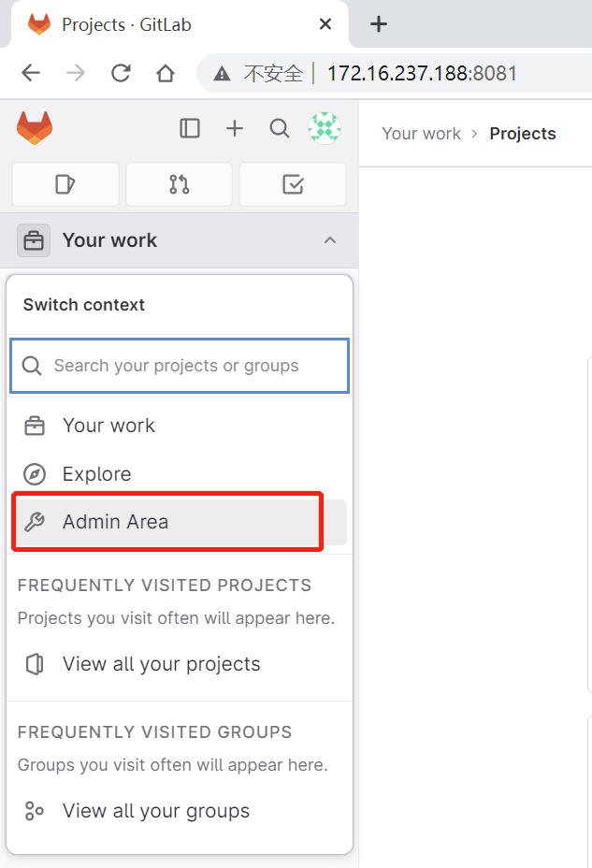The width and height of the screenshot is (592, 868).
Task: Select Your work in Switch context menu
Action: (108, 426)
